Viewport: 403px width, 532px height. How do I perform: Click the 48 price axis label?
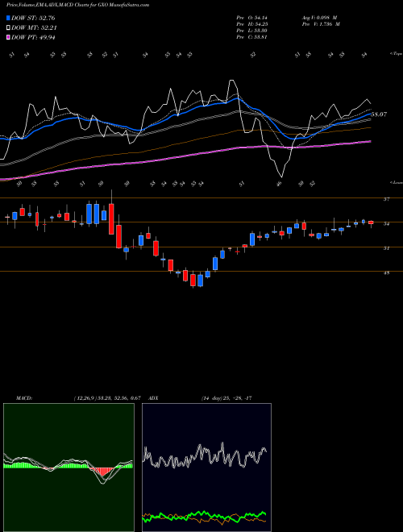[386, 272]
